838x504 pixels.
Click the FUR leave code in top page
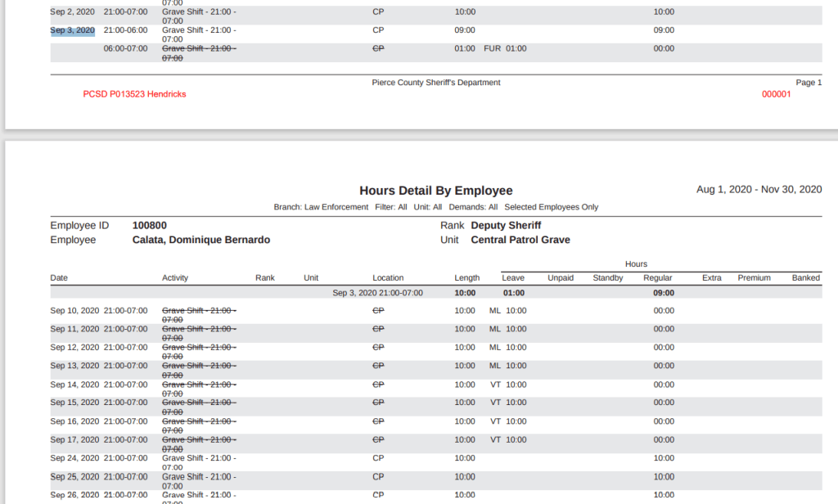click(x=492, y=48)
